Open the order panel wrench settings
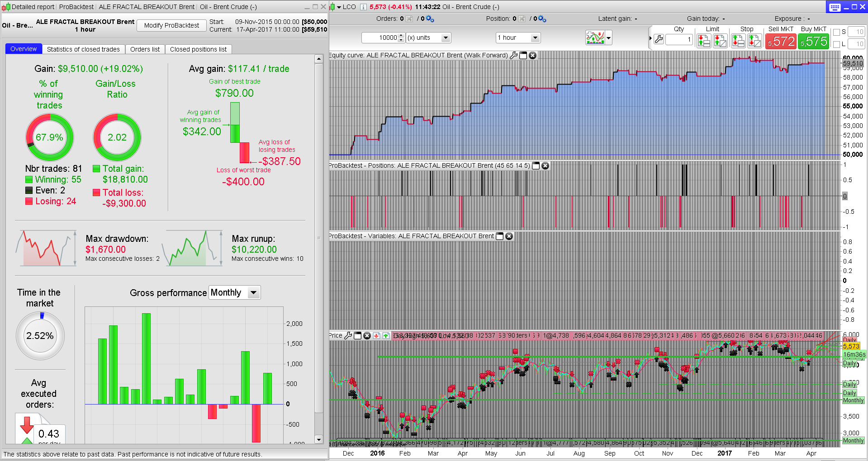The width and height of the screenshot is (868, 461). [659, 40]
